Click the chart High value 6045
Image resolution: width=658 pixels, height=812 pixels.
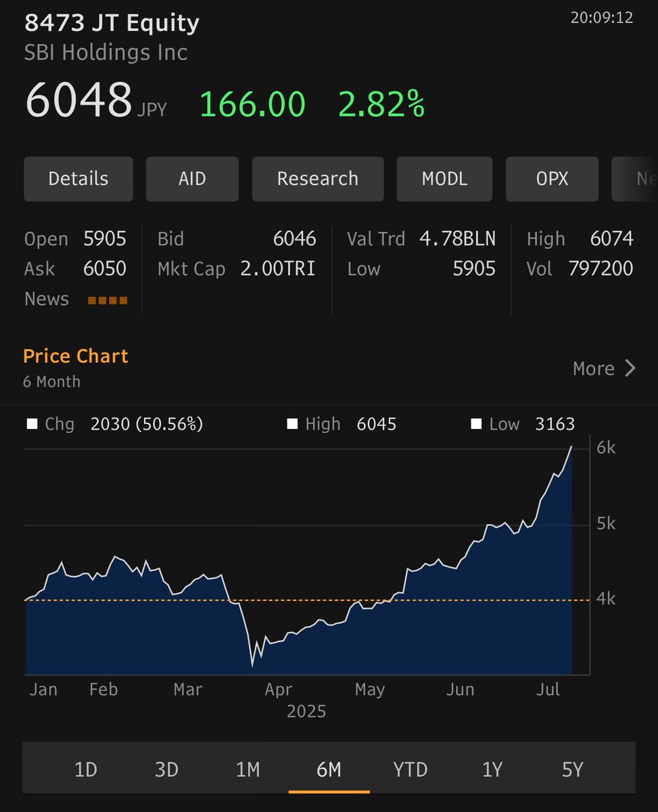click(377, 424)
